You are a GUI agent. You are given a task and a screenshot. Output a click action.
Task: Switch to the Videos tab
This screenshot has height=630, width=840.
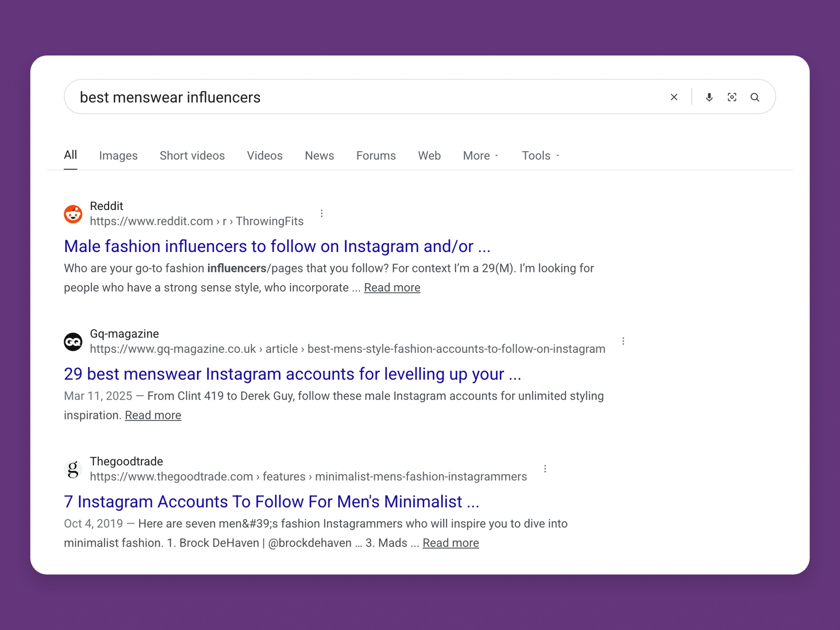pos(265,156)
